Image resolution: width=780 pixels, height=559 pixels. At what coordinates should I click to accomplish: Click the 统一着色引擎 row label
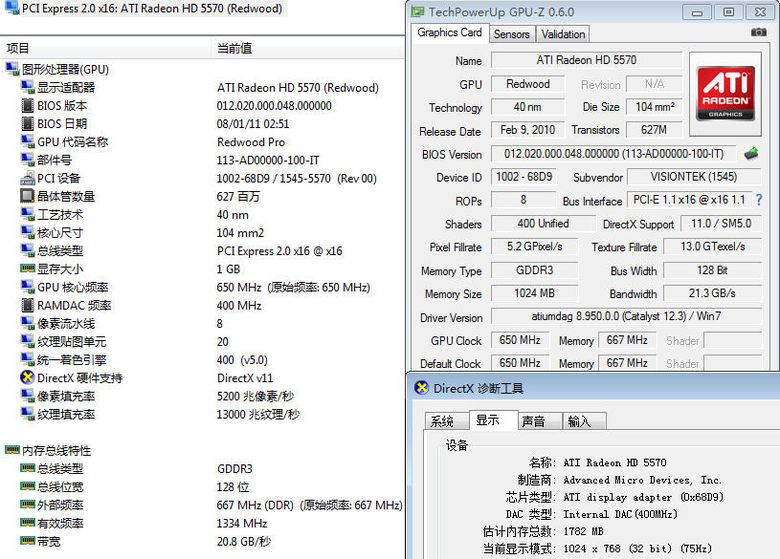coord(72,360)
